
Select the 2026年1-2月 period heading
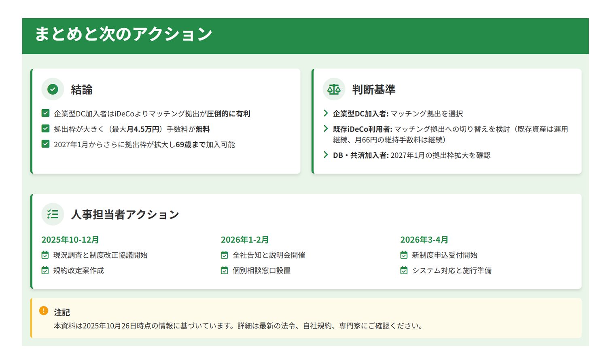click(244, 240)
